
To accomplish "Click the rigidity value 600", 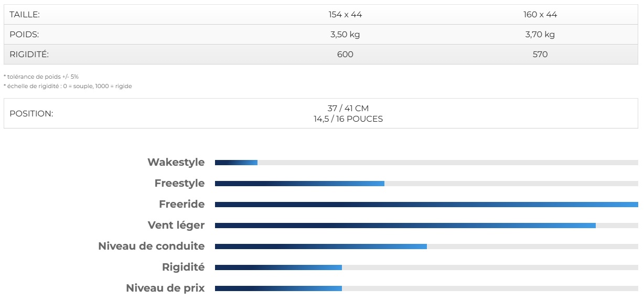I will click(x=345, y=55).
